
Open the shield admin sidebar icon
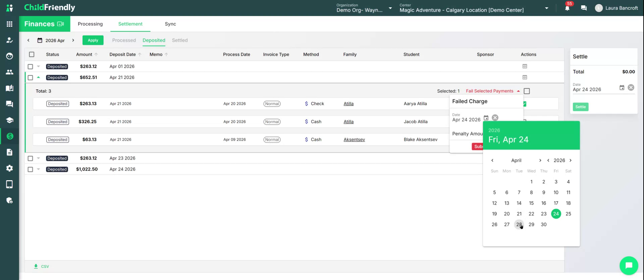[x=9, y=200]
